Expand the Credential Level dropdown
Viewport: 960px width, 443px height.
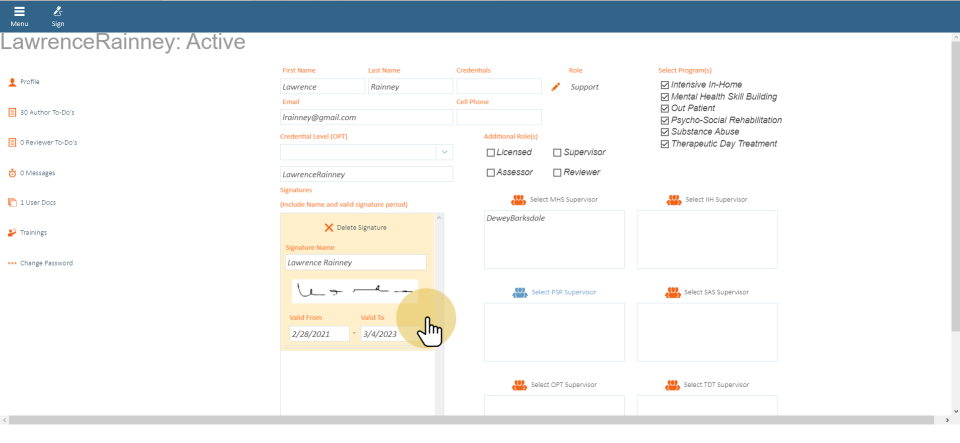443,152
